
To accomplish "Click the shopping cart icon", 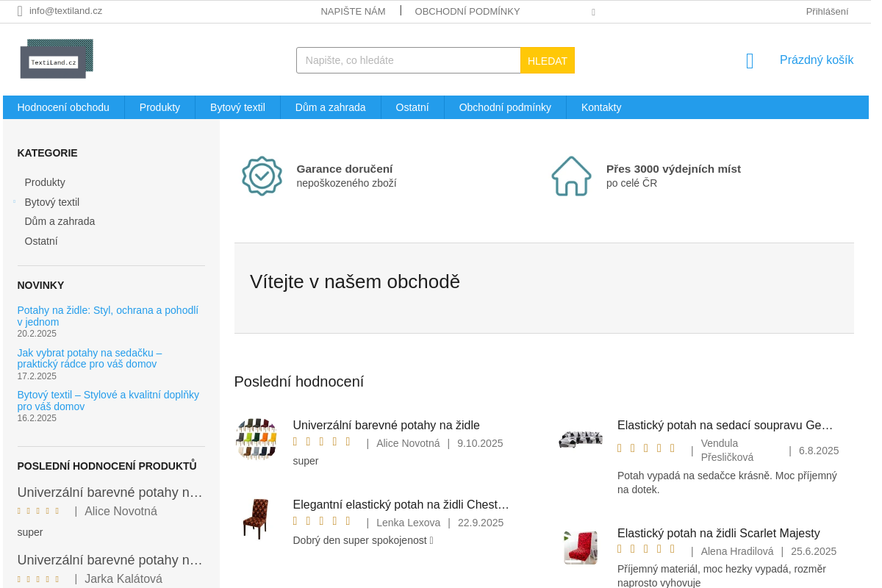I will pyautogui.click(x=749, y=60).
